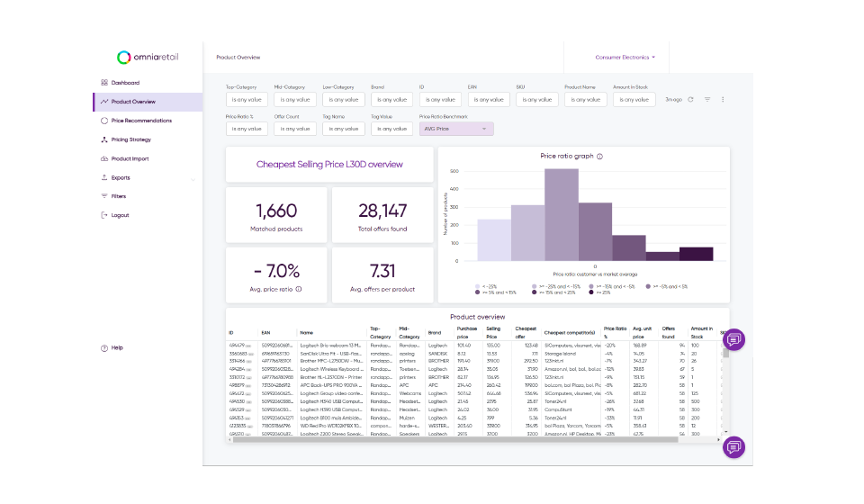Open chat bubble beside the table header
The width and height of the screenshot is (864, 504).
pos(733,340)
